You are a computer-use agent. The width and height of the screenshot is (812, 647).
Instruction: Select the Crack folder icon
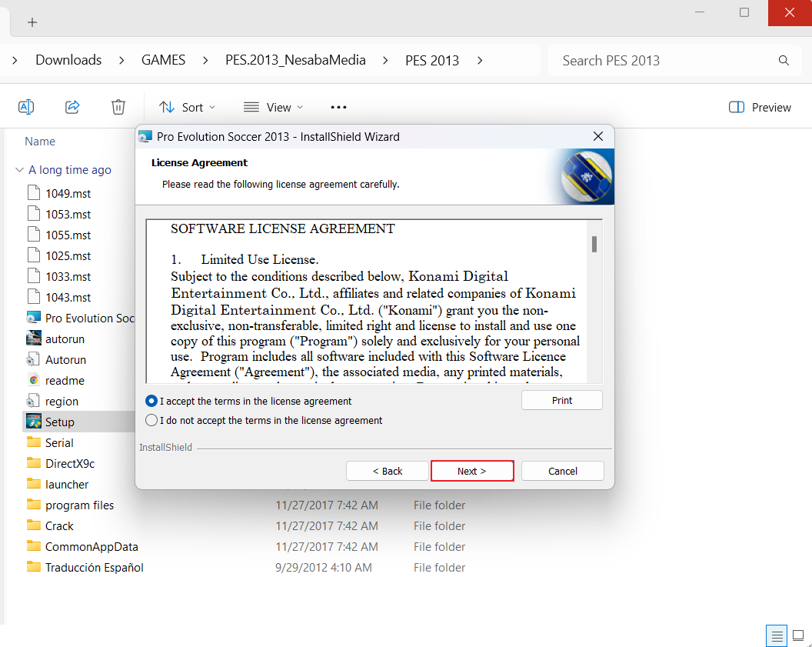pos(34,525)
